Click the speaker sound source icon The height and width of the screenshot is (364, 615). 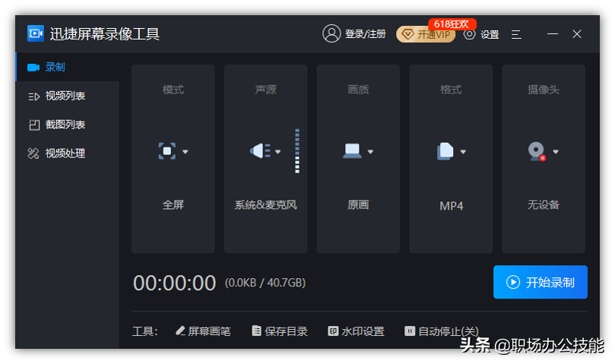point(260,151)
